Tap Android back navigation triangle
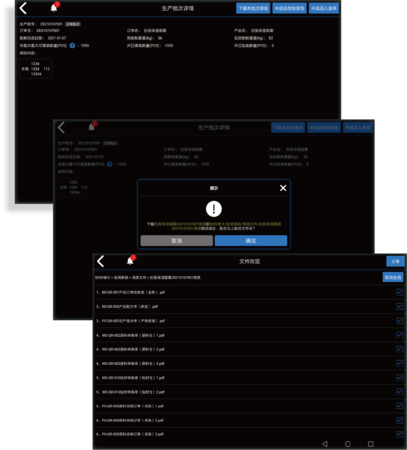This screenshot has height=450, width=407. point(325,444)
